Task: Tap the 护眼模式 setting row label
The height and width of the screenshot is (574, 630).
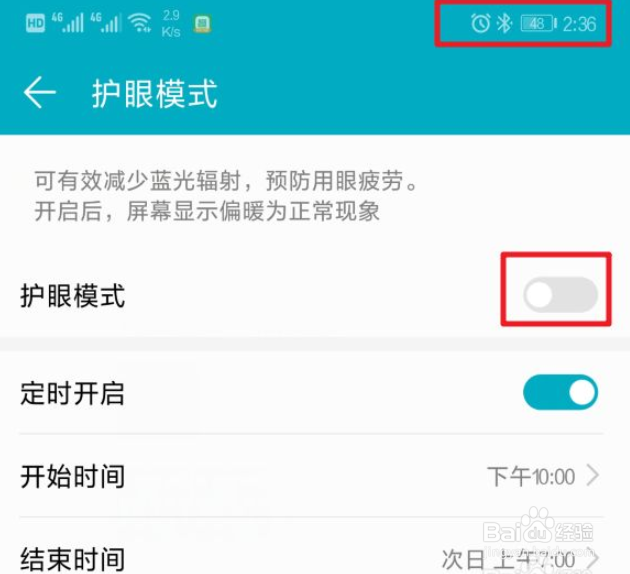Action: tap(72, 296)
